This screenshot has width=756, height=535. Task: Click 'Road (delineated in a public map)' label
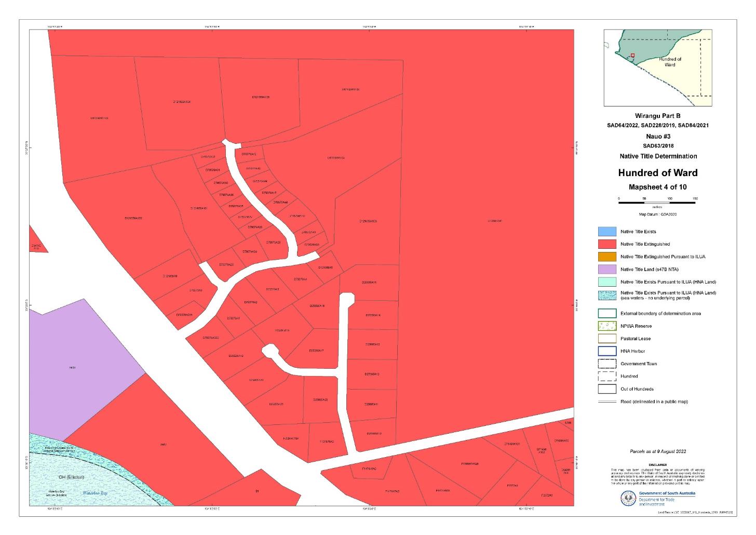click(654, 402)
